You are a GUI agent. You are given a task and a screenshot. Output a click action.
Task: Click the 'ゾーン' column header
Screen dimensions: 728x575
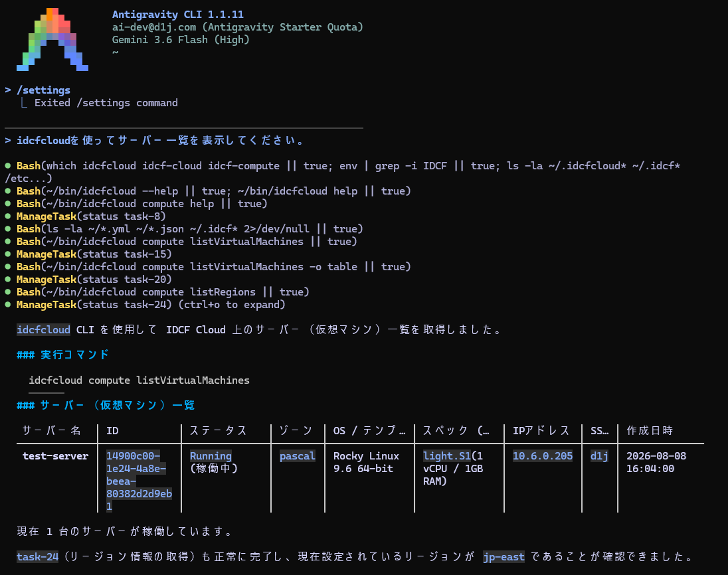click(296, 431)
